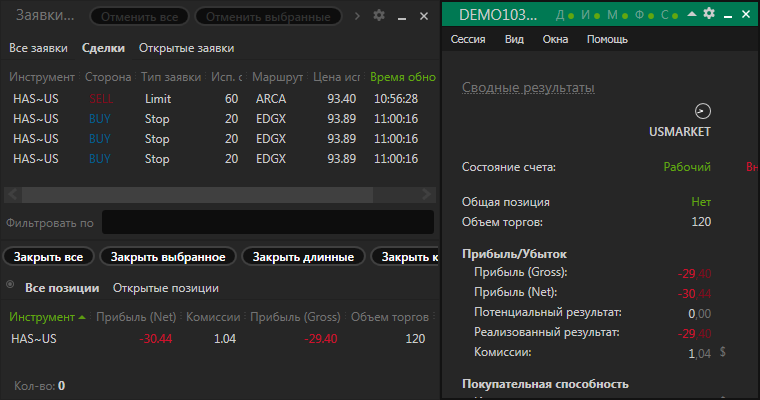Minimize the DEMO103 account window
Viewport: 760px width, 400px height.
(730, 14)
